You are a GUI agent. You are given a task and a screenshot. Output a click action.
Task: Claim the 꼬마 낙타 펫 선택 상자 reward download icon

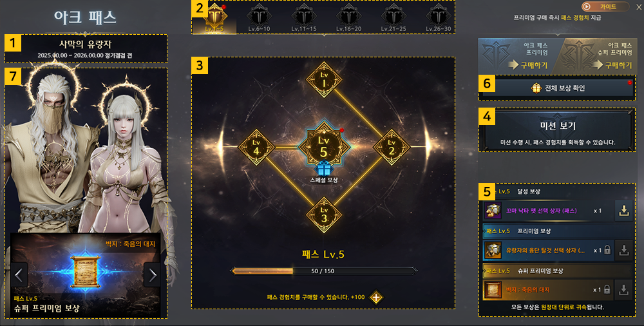pyautogui.click(x=623, y=211)
